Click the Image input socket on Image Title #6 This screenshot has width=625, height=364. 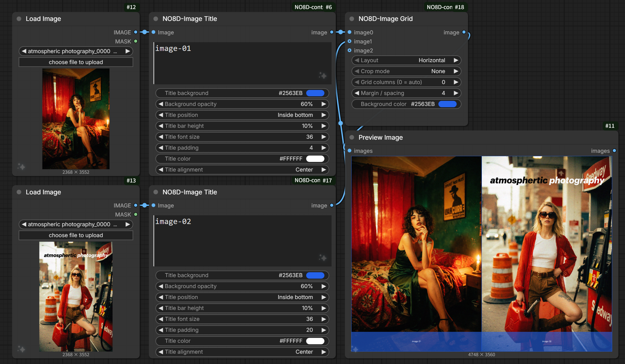pos(153,32)
